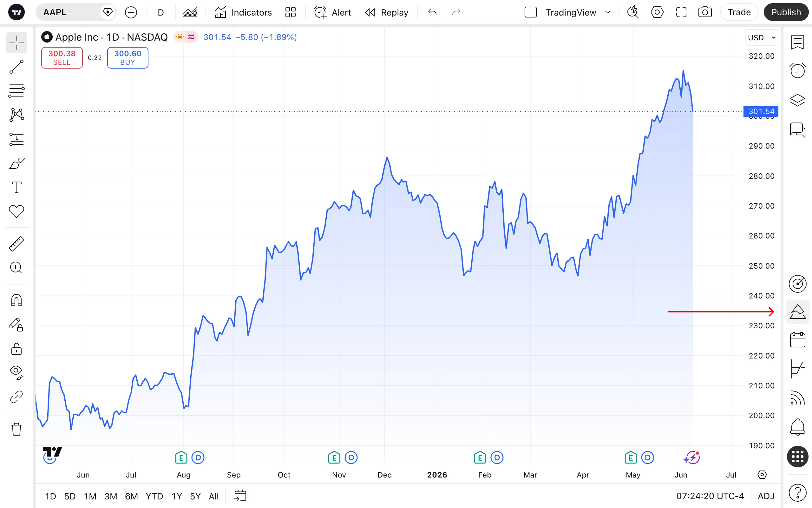Open the news feed broadcast icon
The height and width of the screenshot is (508, 812).
798,398
